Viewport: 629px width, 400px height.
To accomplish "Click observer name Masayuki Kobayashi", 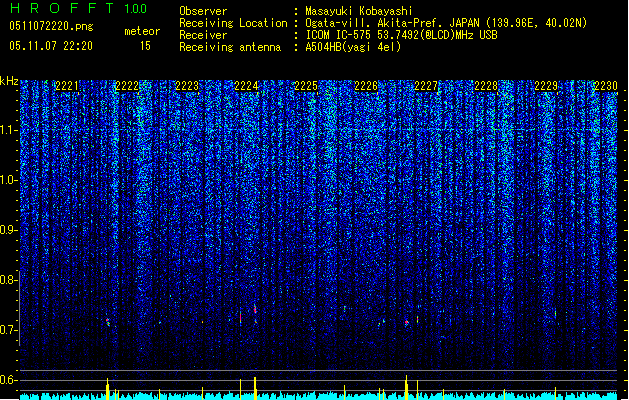I will [359, 11].
